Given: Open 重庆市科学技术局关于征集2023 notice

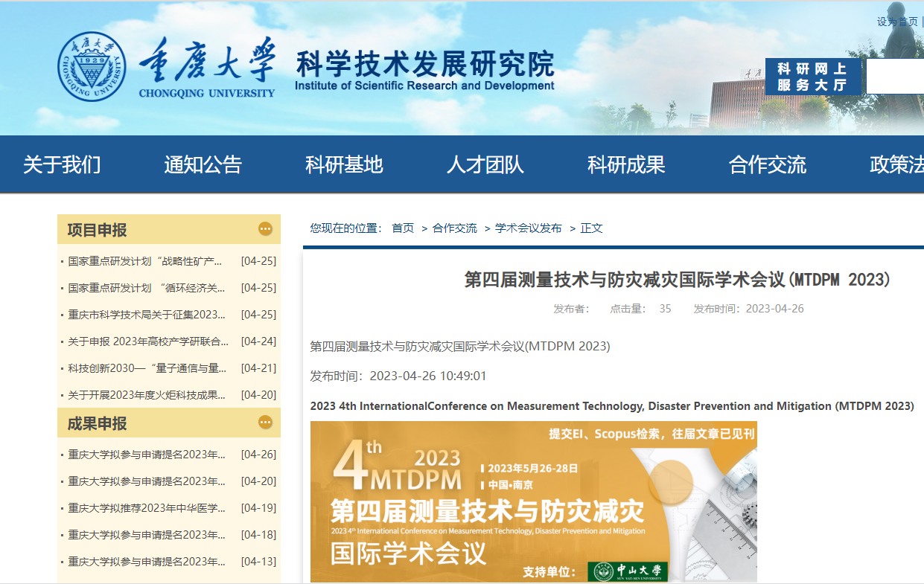Looking at the screenshot, I should 147,315.
